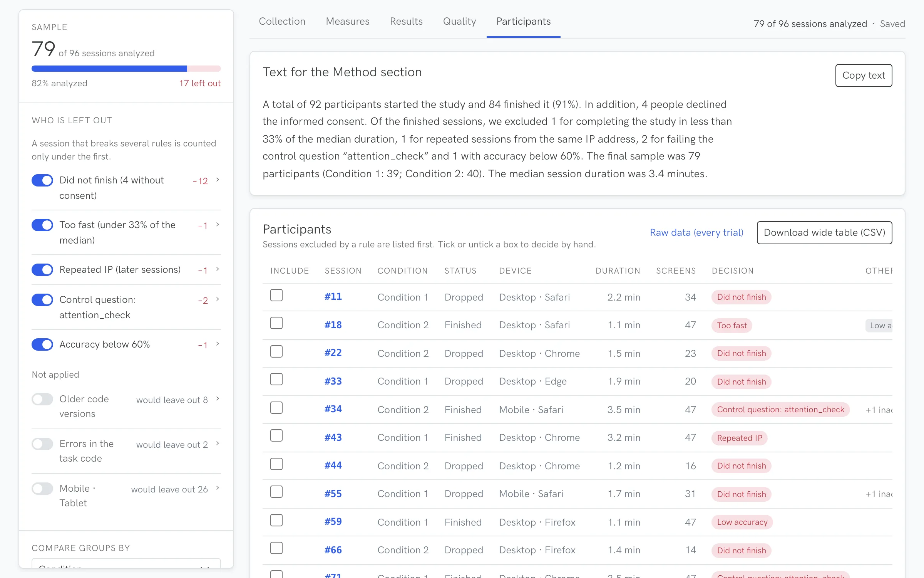Click the 'Too fast' decision badge

coord(732,326)
